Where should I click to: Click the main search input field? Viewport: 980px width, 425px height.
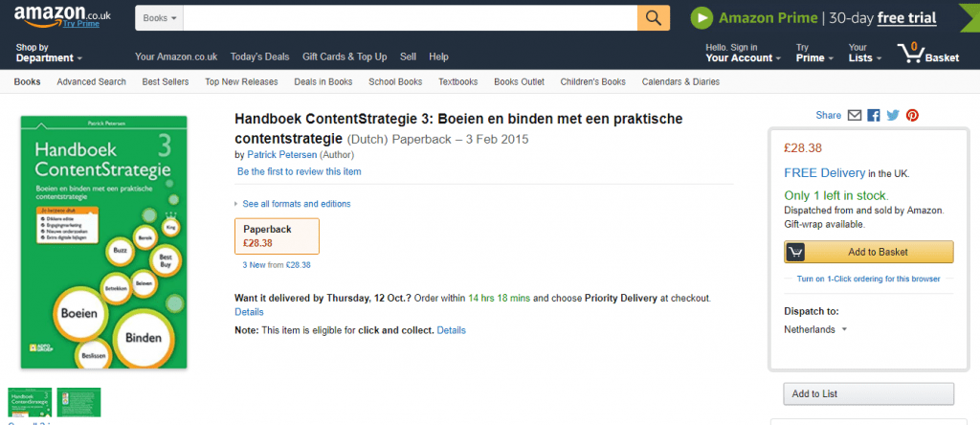410,18
